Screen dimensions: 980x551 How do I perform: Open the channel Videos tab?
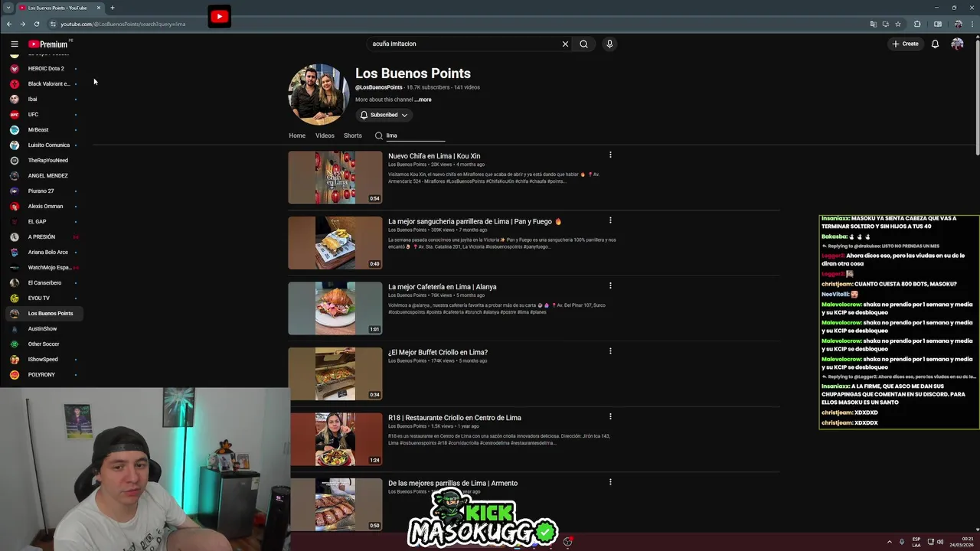(x=325, y=135)
